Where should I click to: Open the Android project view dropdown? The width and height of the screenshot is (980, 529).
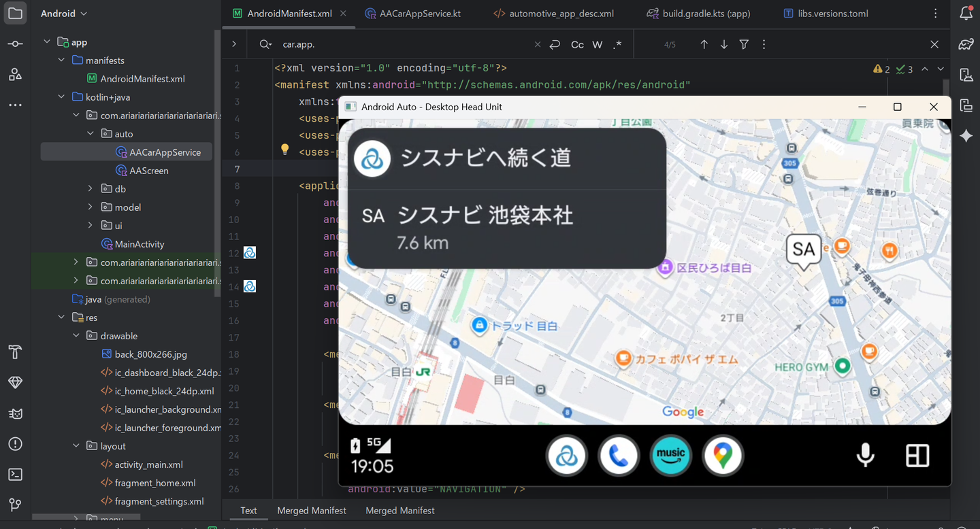point(63,14)
